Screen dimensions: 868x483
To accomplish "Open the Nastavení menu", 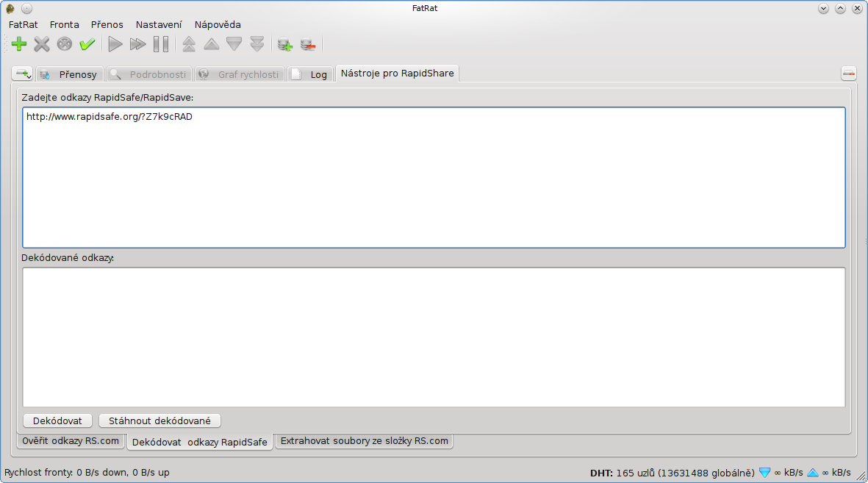I will pos(159,24).
